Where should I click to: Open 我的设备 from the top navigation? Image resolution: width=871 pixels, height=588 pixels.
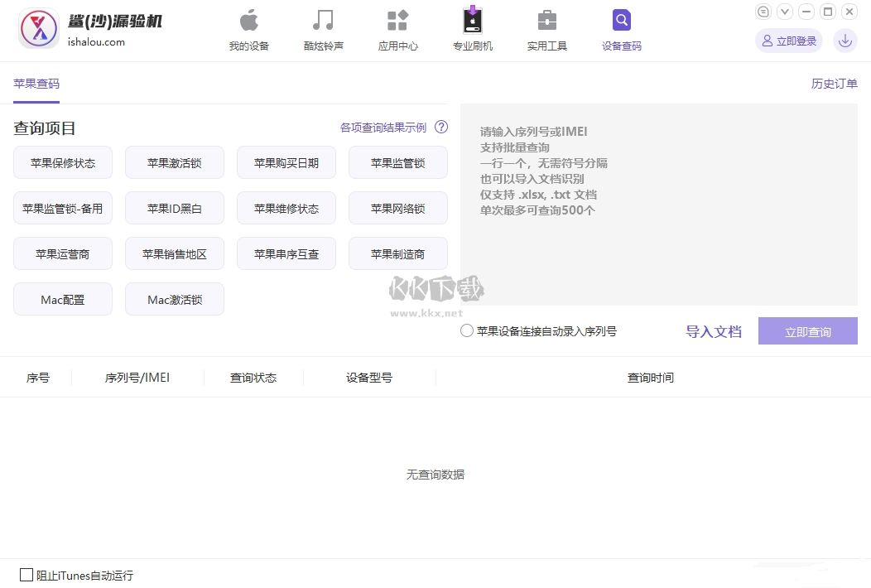coord(248,29)
